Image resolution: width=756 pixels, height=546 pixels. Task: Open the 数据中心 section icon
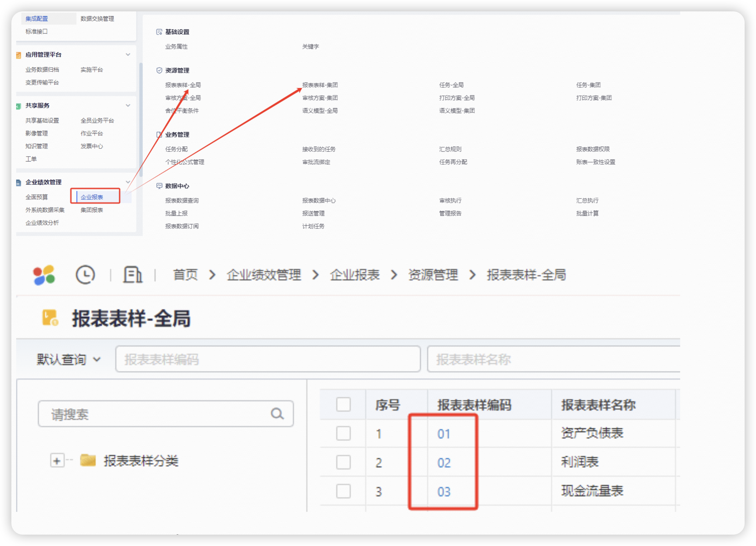159,186
